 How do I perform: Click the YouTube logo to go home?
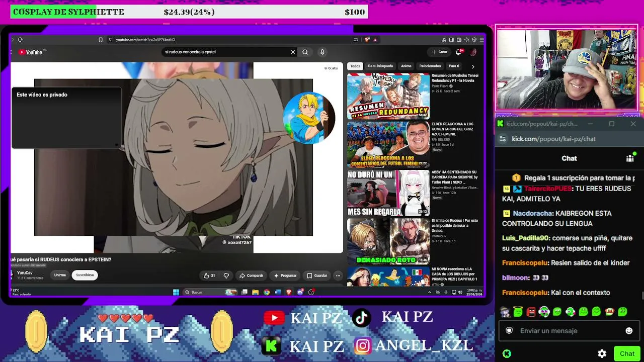pos(31,52)
